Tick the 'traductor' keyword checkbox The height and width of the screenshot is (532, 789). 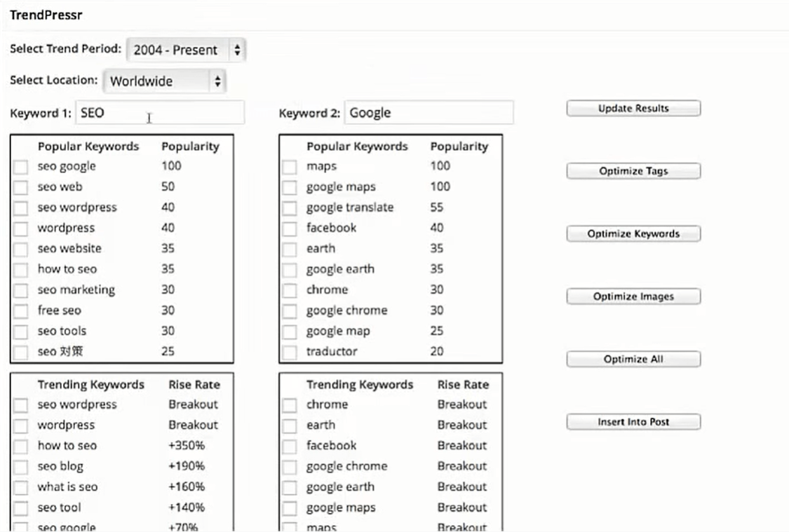[x=290, y=353]
